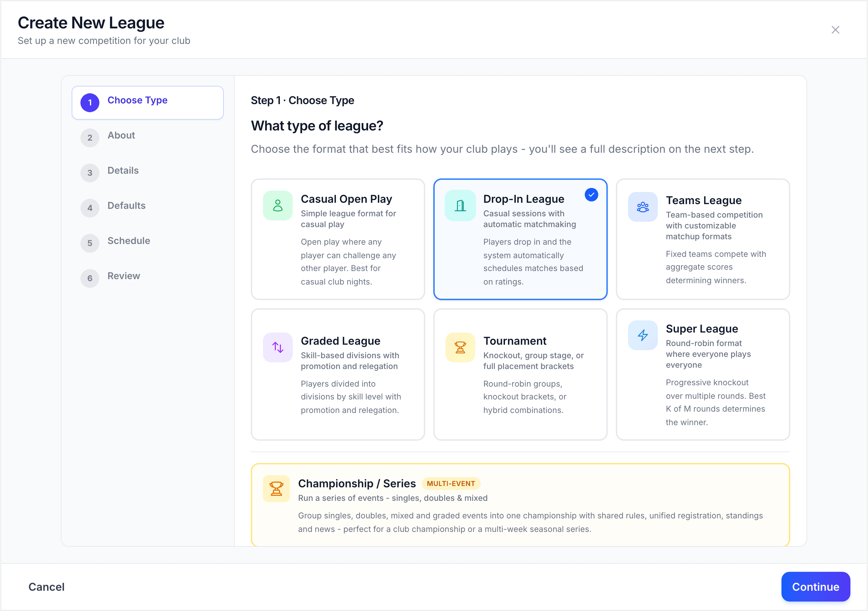
Task: Go to the Defaults step
Action: [147, 208]
